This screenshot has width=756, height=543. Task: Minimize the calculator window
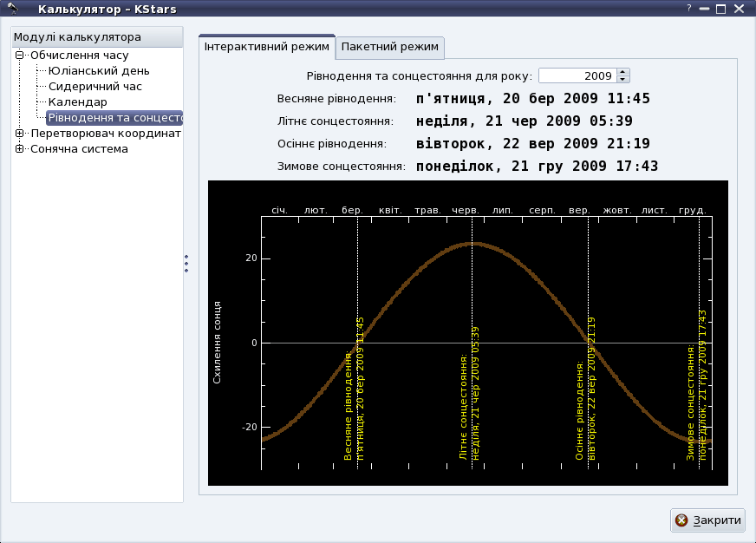705,9
